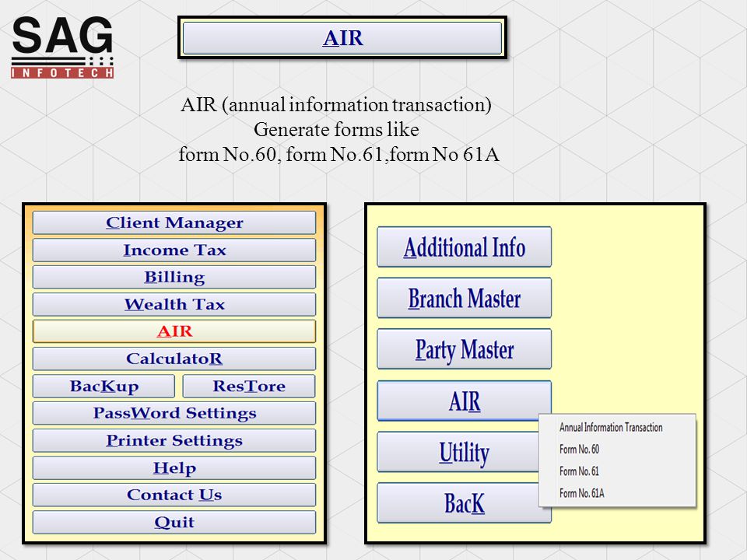
Task: Open the Utility button
Action: (x=458, y=452)
